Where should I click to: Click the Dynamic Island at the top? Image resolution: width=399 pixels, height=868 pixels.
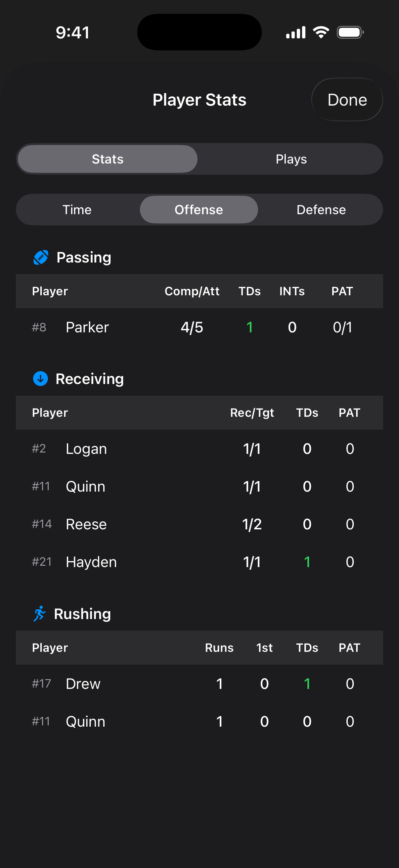[199, 31]
